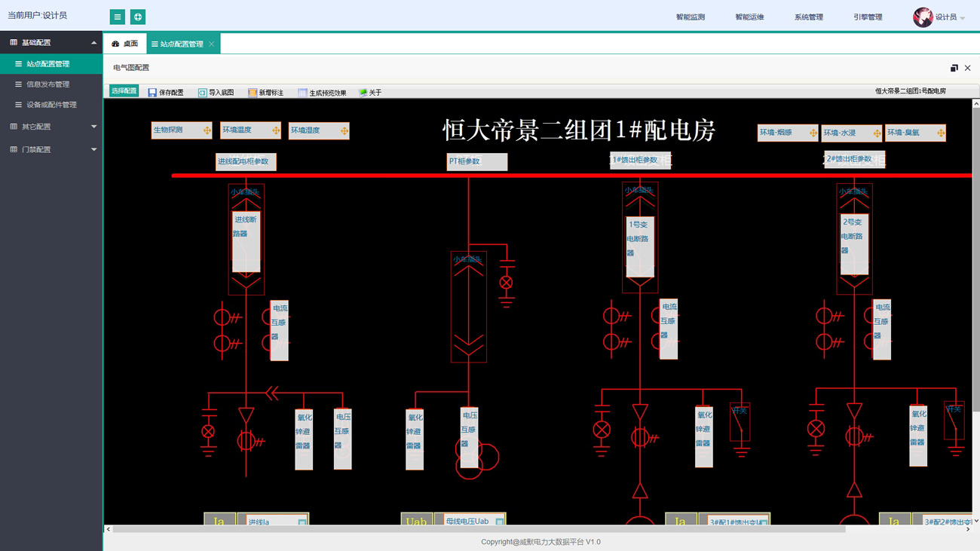Screen dimensions: 980x551
Task: Select the 进线配电柜参数 label box
Action: click(246, 161)
